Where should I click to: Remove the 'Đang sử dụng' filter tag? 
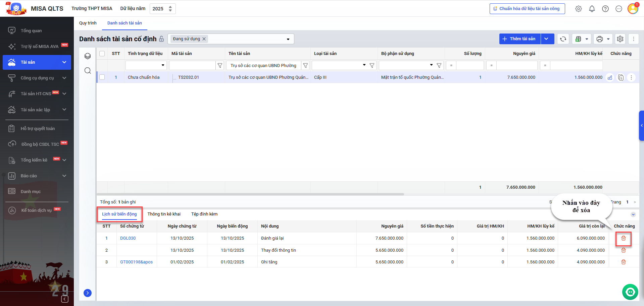204,39
